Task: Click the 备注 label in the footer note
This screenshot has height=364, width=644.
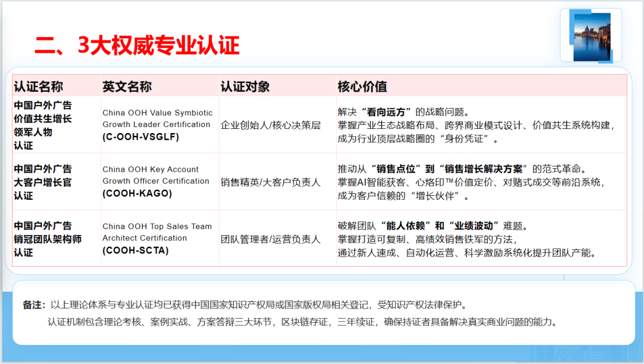Action: (x=35, y=304)
